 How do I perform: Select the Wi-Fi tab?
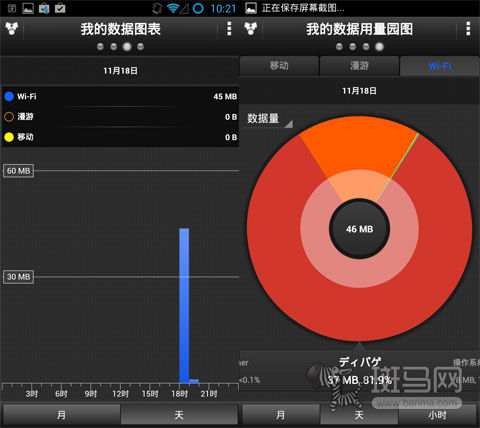tap(440, 66)
